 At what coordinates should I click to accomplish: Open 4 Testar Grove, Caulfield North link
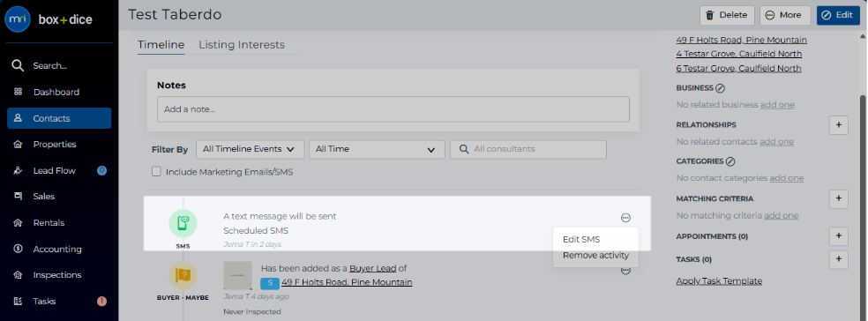click(739, 55)
